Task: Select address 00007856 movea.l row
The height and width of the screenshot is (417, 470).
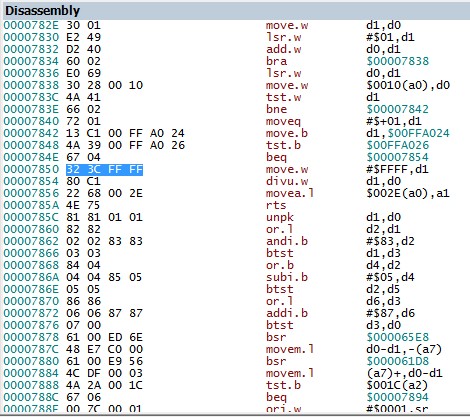Action: [235, 193]
